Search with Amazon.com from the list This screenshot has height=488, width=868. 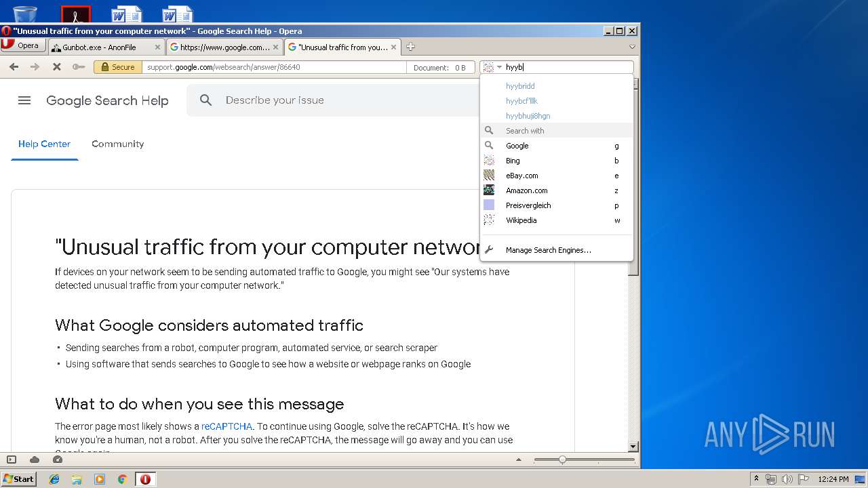[x=556, y=190]
